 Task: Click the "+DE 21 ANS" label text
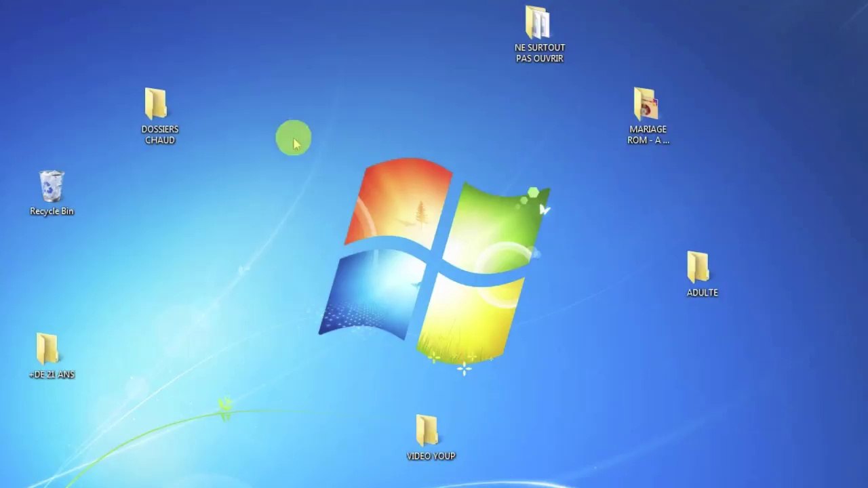pos(52,375)
